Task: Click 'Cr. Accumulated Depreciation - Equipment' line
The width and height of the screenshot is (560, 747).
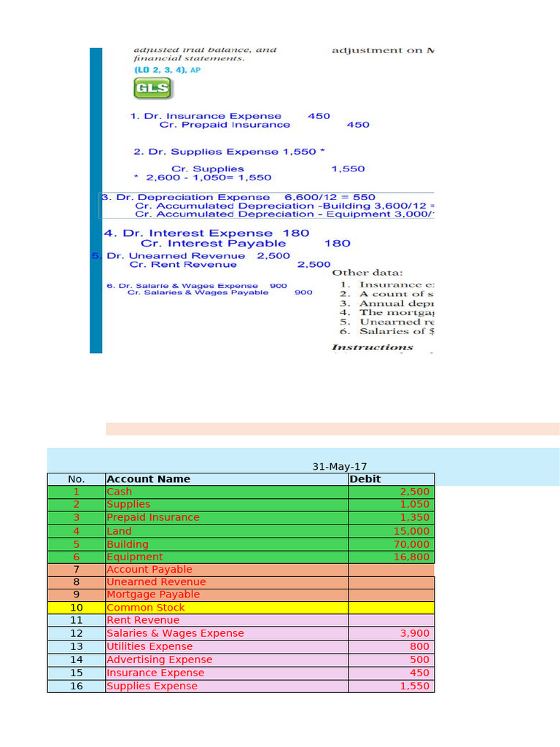Action: point(284,214)
